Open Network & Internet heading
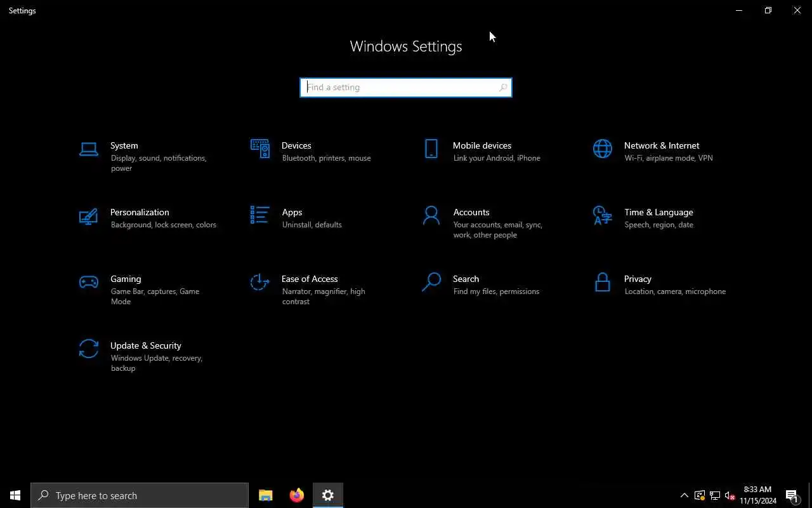This screenshot has width=812, height=508. coord(662,145)
